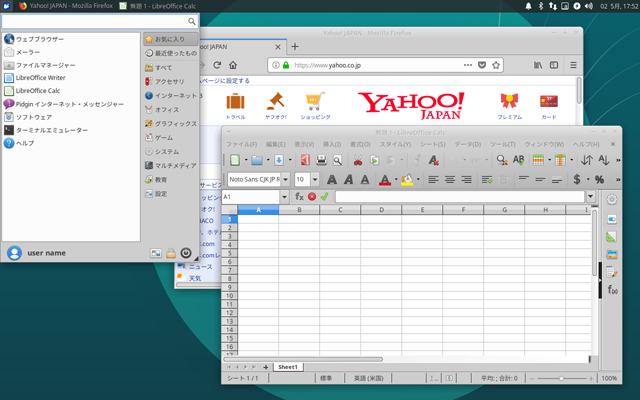
Task: Open the ツール(T) menu in Calc
Action: [502, 144]
